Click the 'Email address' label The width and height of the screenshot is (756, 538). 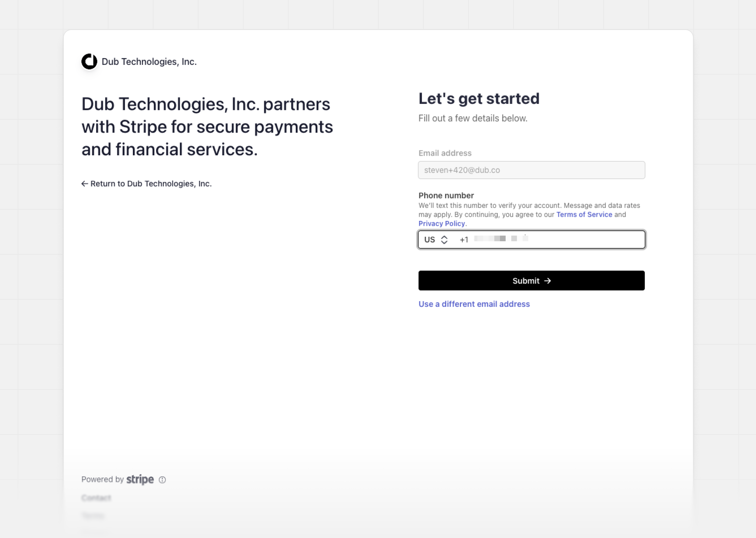(x=445, y=153)
